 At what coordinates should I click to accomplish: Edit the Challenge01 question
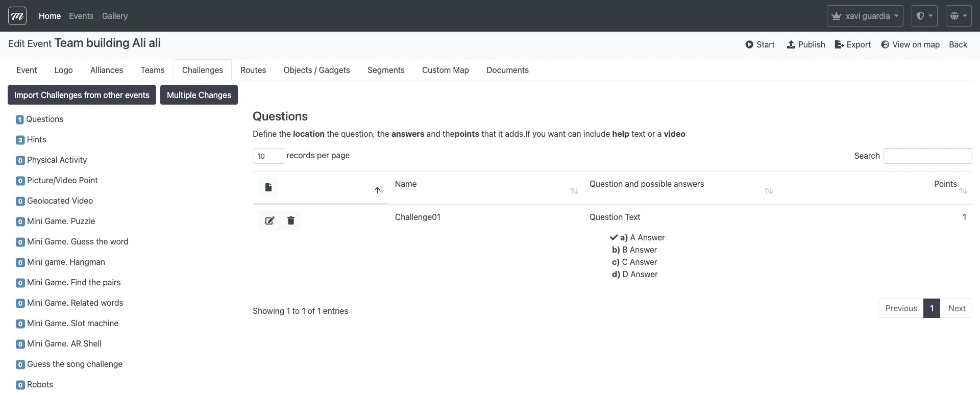click(269, 220)
